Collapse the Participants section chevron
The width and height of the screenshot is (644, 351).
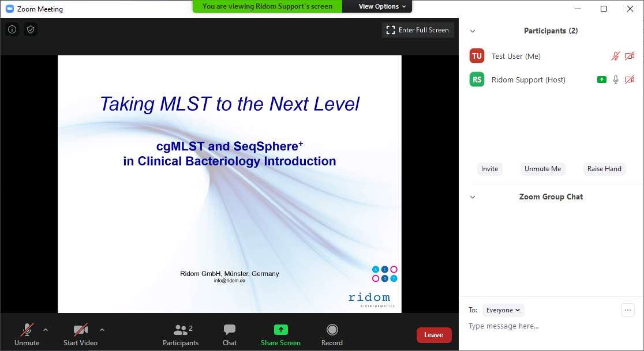click(x=473, y=31)
